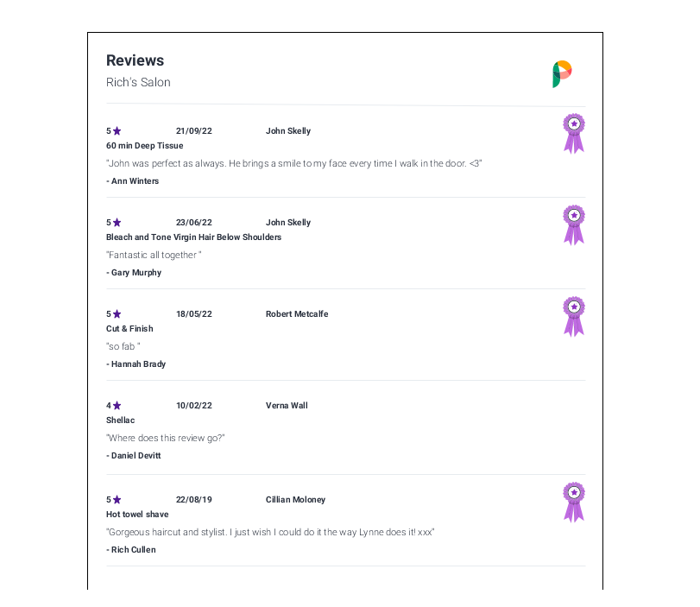Click the date 22/08/19
The width and height of the screenshot is (700, 607).
point(193,499)
